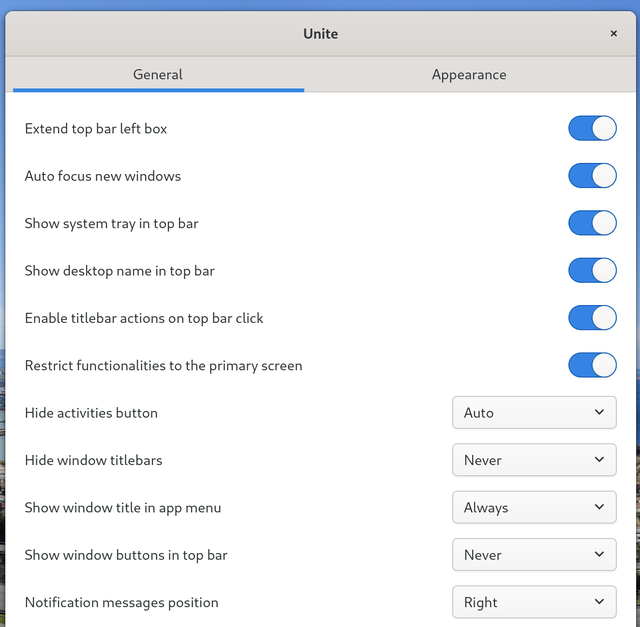Screen dimensions: 640x627
Task: Click the 'Show system tray in top bar' label
Action: [111, 223]
